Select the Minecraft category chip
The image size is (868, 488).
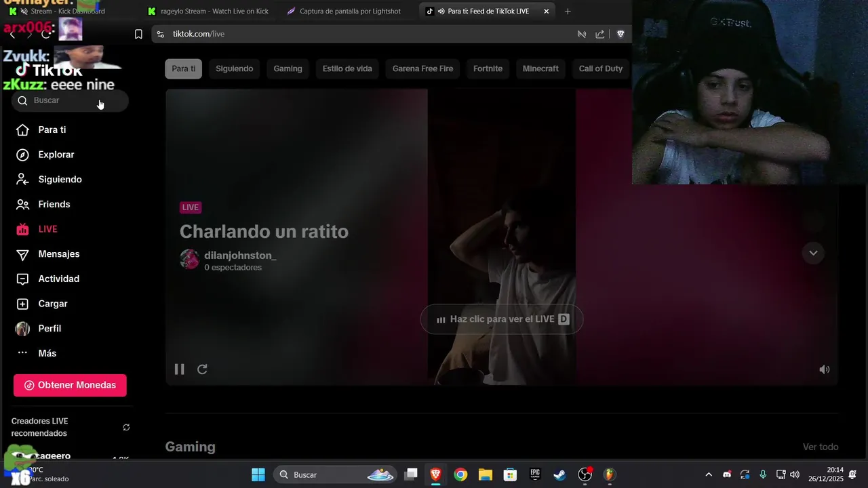point(540,68)
